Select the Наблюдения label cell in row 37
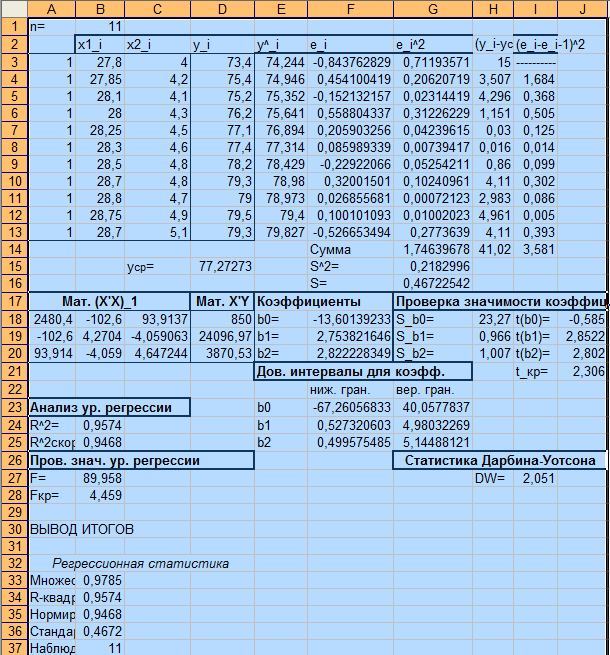The height and width of the screenshot is (655, 610). coord(52,648)
